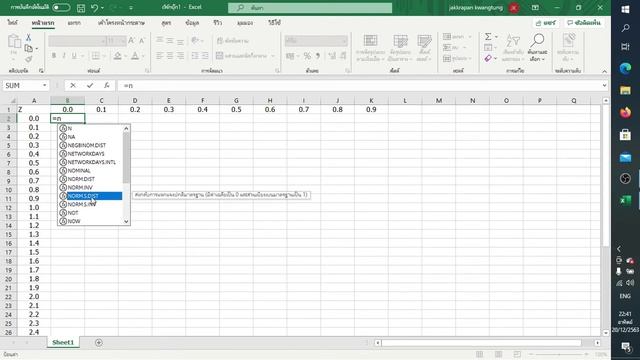
Task: Click Increase Font Size icon
Action: pyautogui.click(x=131, y=40)
